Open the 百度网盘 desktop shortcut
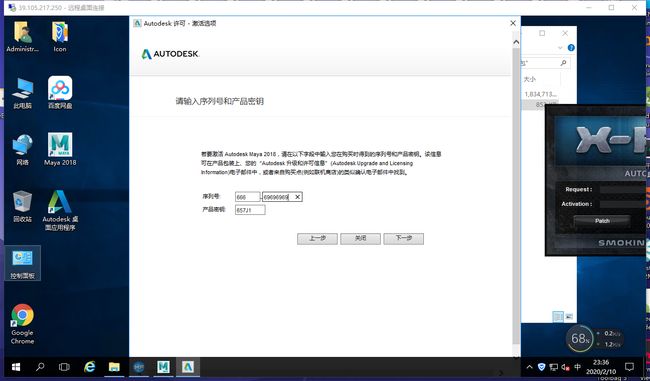Image resolution: width=650 pixels, height=381 pixels. pyautogui.click(x=60, y=93)
